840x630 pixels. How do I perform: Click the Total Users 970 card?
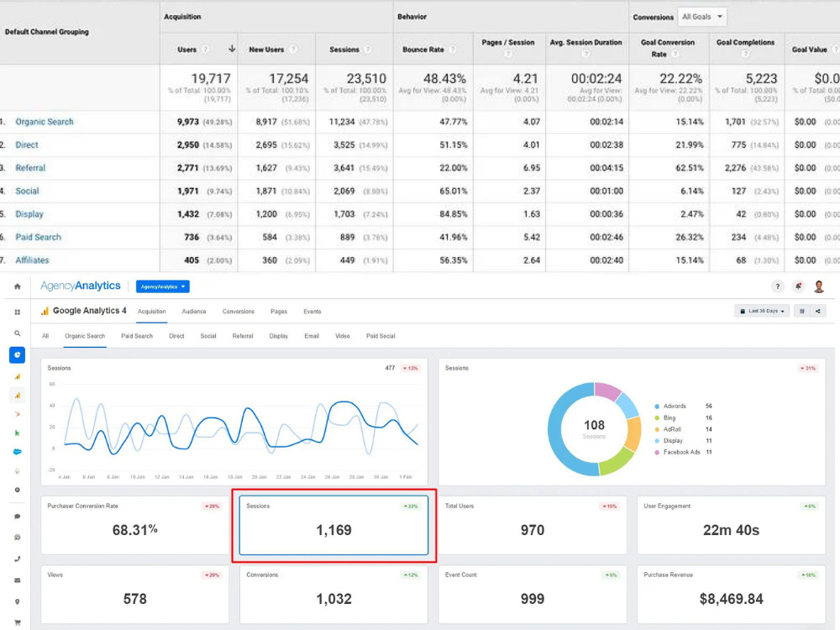(x=533, y=526)
